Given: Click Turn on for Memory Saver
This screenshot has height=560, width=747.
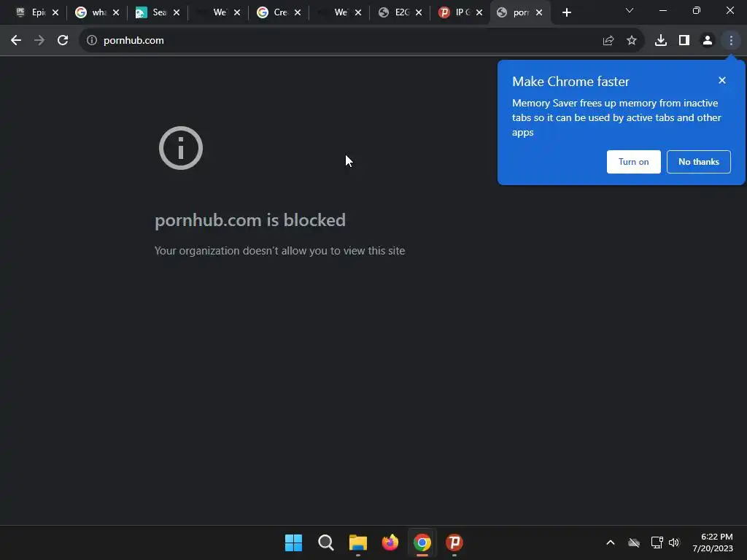Looking at the screenshot, I should tap(634, 162).
